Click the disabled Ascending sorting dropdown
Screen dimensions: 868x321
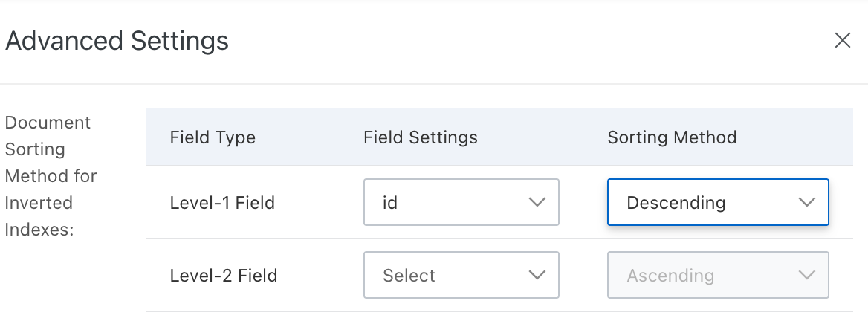click(x=717, y=276)
